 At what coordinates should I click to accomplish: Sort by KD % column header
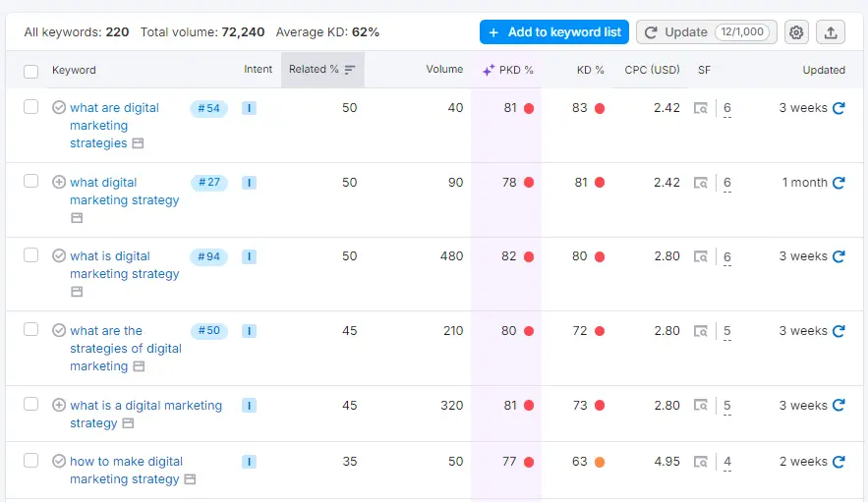click(x=590, y=70)
